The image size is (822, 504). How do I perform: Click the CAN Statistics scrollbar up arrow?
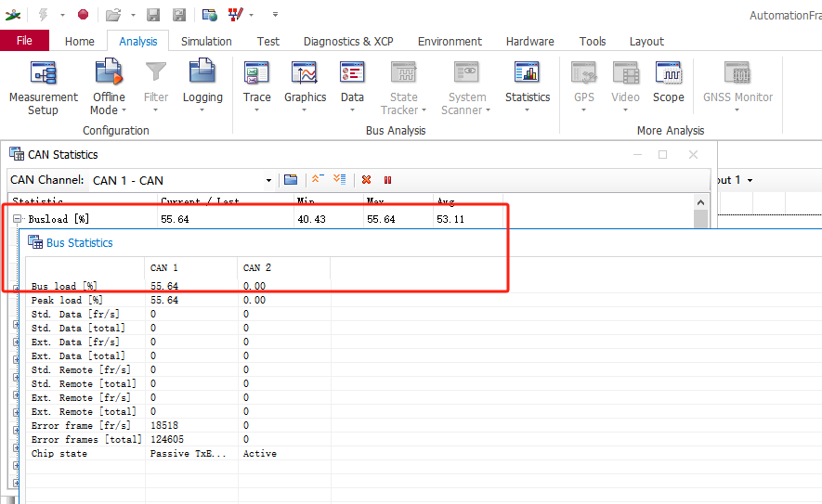(x=701, y=202)
